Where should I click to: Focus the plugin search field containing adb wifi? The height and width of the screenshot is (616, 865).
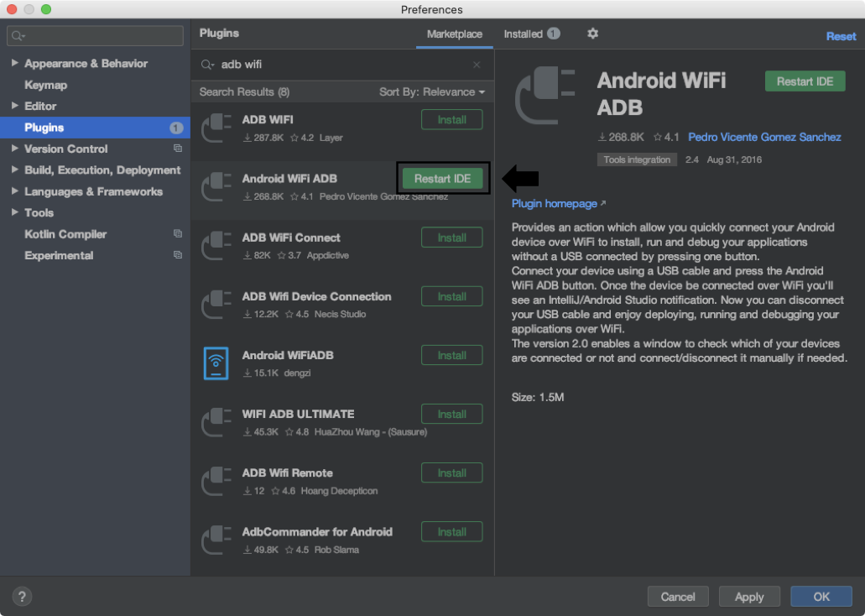point(342,65)
